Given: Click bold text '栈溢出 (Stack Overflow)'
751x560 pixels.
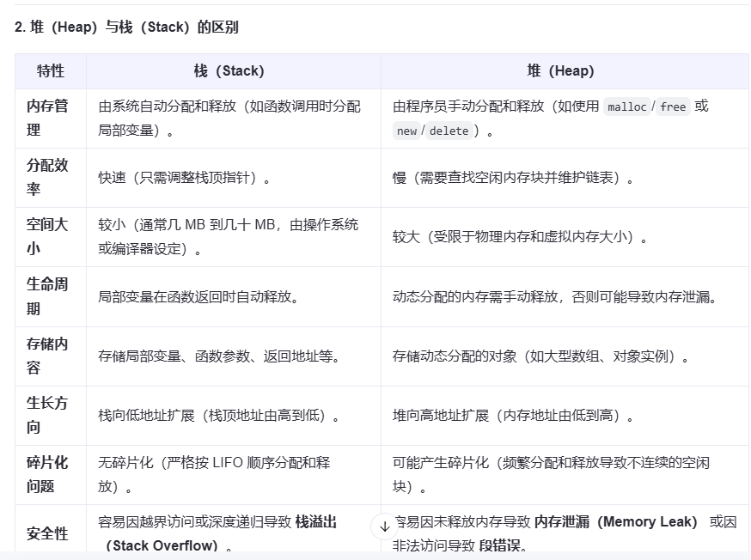Looking at the screenshot, I should tap(217, 533).
